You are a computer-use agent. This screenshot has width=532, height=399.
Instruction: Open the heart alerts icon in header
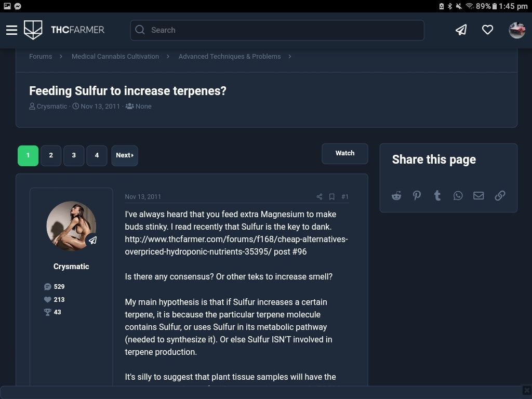click(487, 30)
